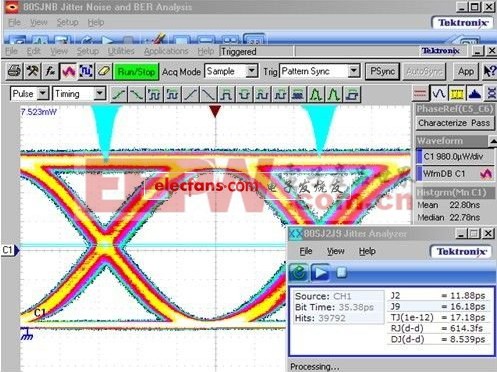Screen dimensions: 497x372
Task: Click the blue pulse waveform icon beside eraser
Action: coord(86,71)
